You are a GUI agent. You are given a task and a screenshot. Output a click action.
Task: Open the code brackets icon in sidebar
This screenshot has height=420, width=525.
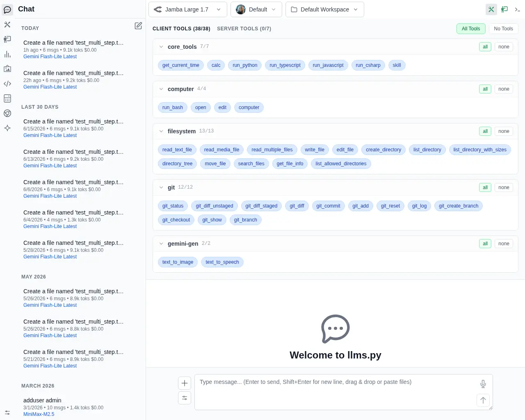pos(7,84)
